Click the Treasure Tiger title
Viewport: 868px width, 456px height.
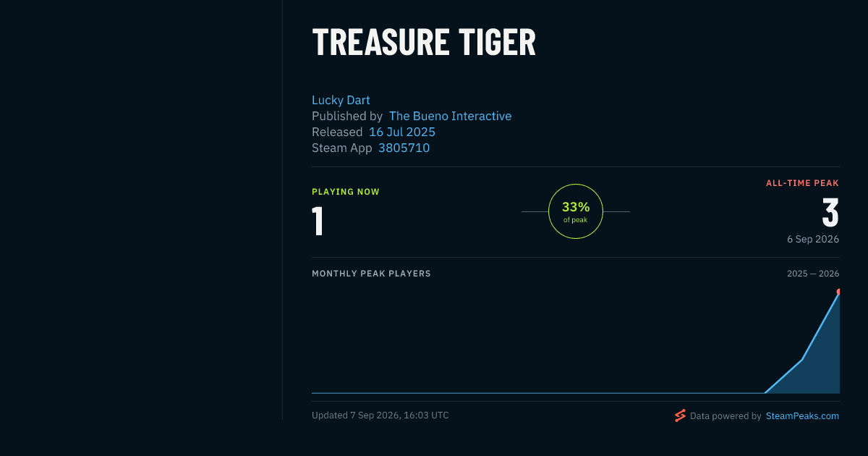coord(424,43)
